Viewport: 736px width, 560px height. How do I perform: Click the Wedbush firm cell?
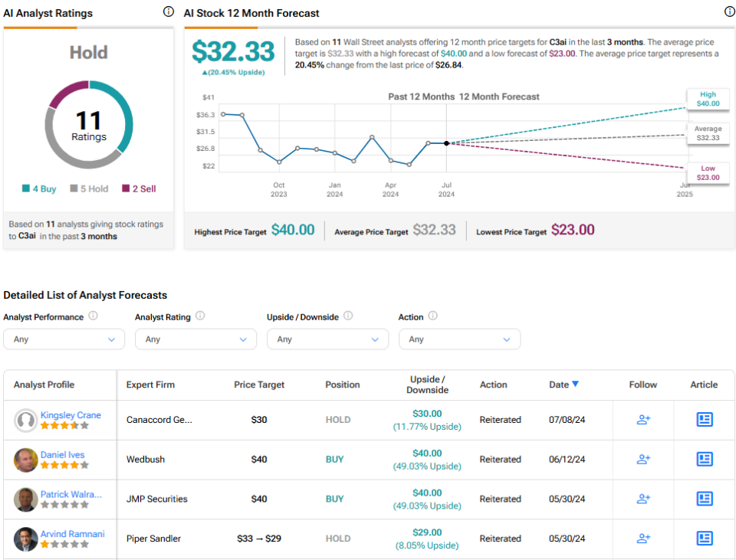tap(146, 460)
